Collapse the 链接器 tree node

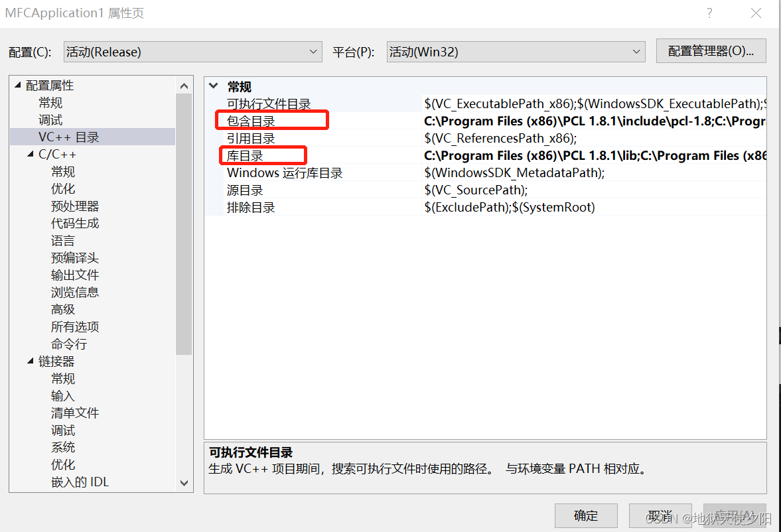[x=29, y=361]
